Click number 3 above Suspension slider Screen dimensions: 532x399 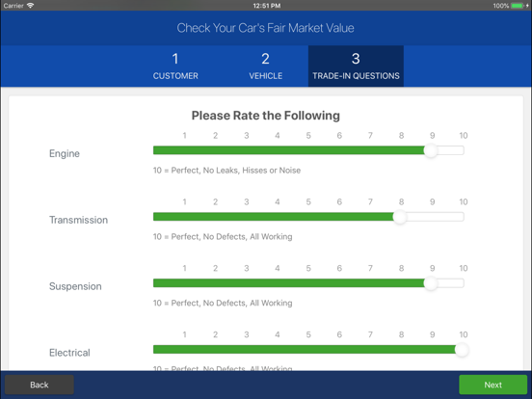click(247, 268)
